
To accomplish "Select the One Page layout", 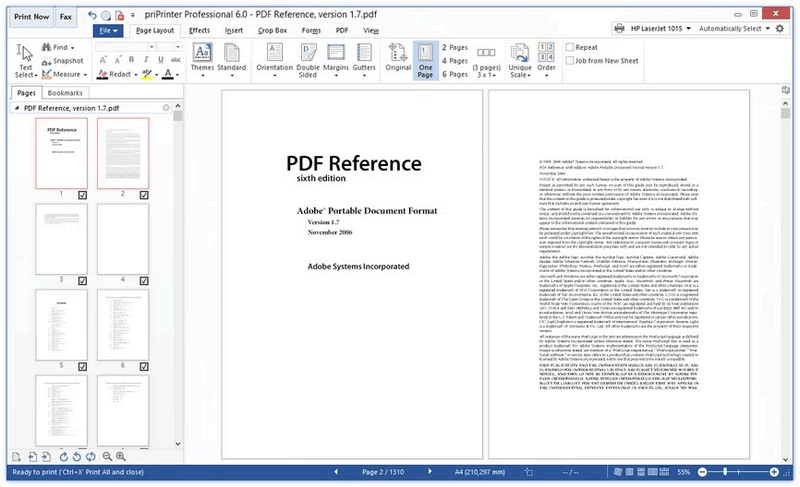I will [426, 61].
